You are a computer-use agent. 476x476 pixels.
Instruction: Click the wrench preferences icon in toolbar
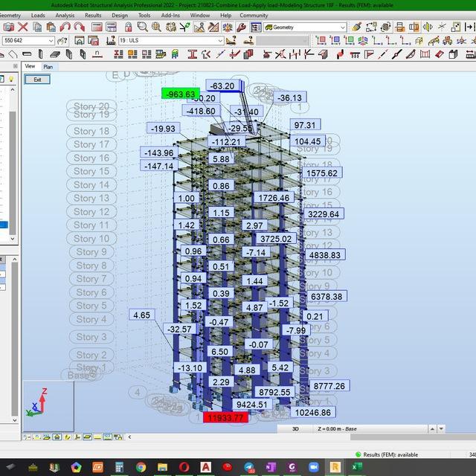tap(241, 28)
